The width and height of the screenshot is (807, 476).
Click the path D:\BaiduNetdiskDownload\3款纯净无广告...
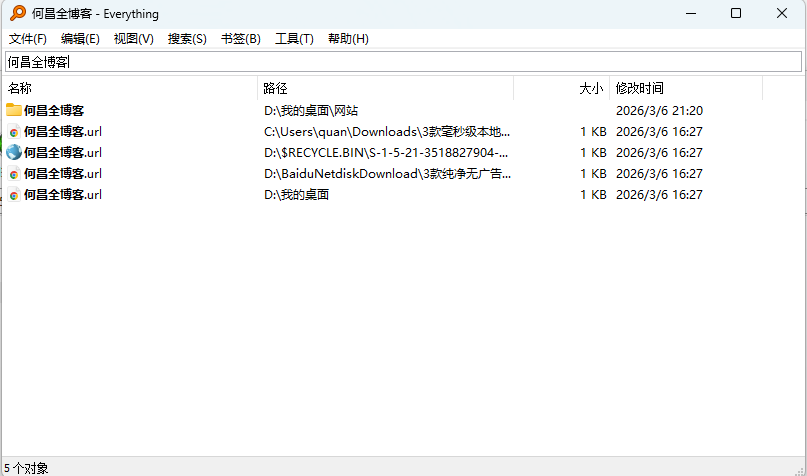[x=388, y=174]
